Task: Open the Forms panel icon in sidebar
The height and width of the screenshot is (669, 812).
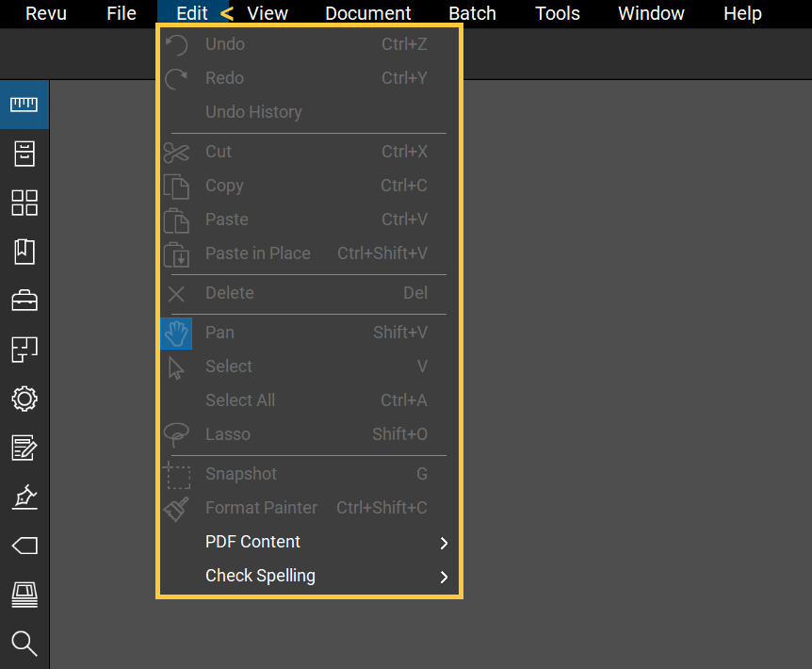Action: tap(24, 448)
